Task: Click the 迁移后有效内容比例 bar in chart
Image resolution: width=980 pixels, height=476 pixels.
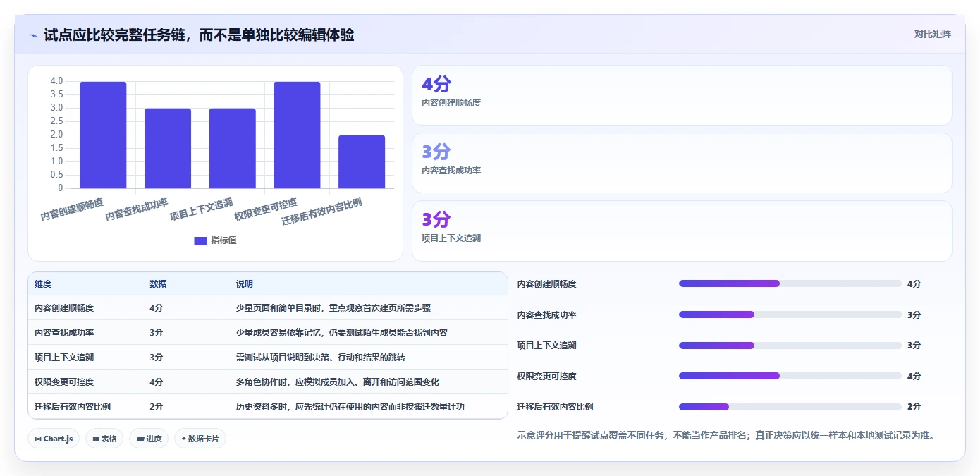Action: point(362,161)
